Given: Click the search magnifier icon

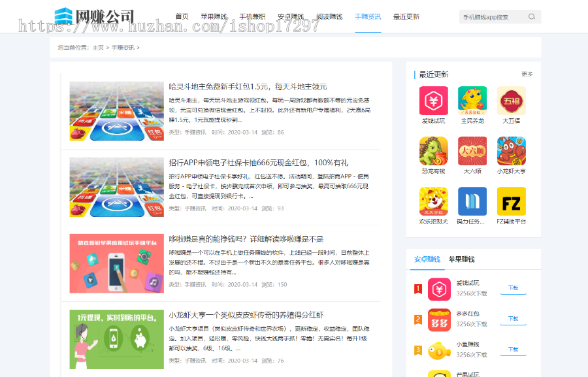Looking at the screenshot, I should tap(532, 17).
